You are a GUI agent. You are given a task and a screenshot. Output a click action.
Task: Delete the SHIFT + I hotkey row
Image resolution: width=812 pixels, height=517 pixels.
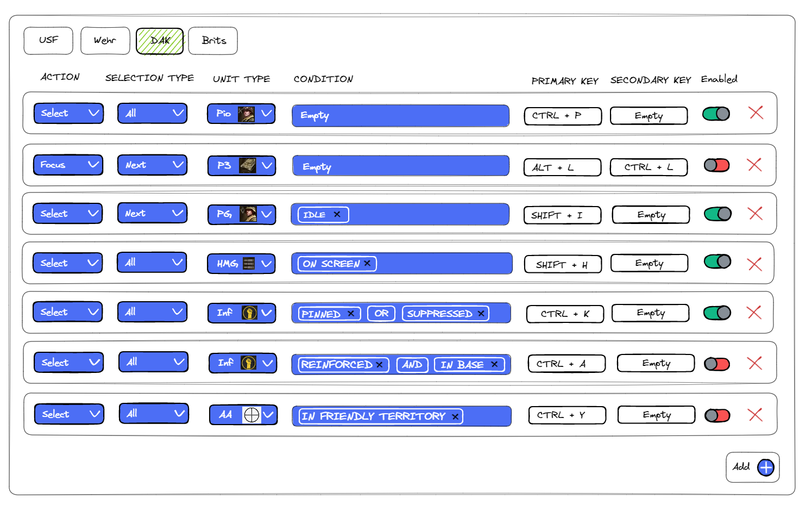[x=755, y=213]
